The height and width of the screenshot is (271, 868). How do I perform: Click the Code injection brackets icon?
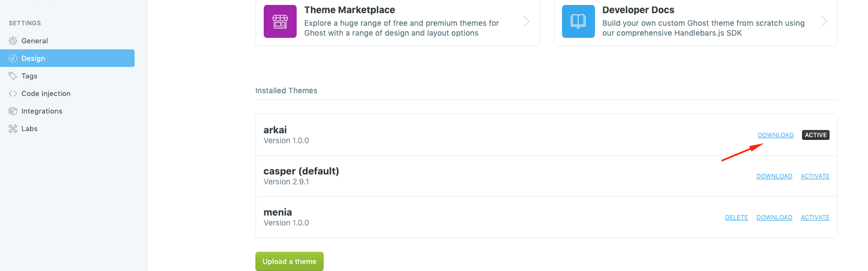coord(13,94)
